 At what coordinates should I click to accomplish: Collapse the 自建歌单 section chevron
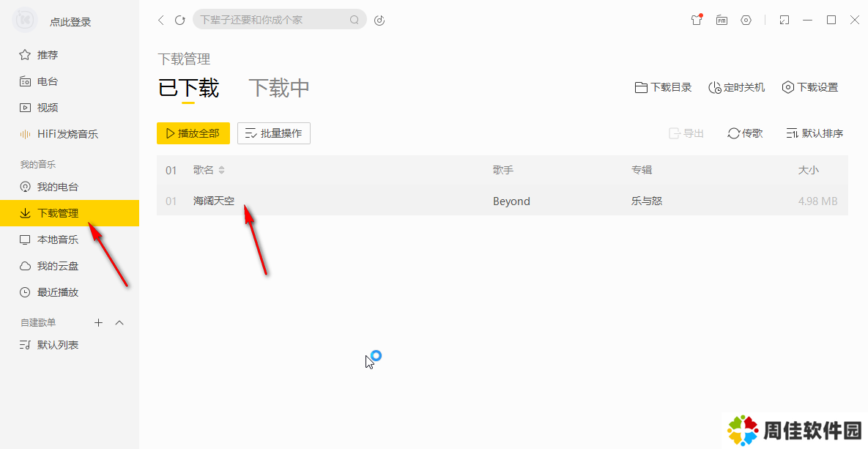[120, 322]
